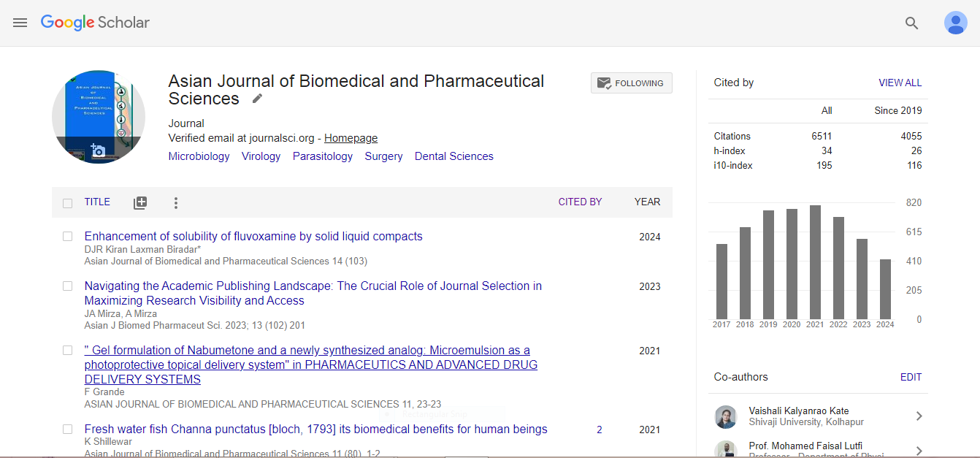980x458 pixels.
Task: Edit profile name with pencil icon
Action: tap(257, 99)
